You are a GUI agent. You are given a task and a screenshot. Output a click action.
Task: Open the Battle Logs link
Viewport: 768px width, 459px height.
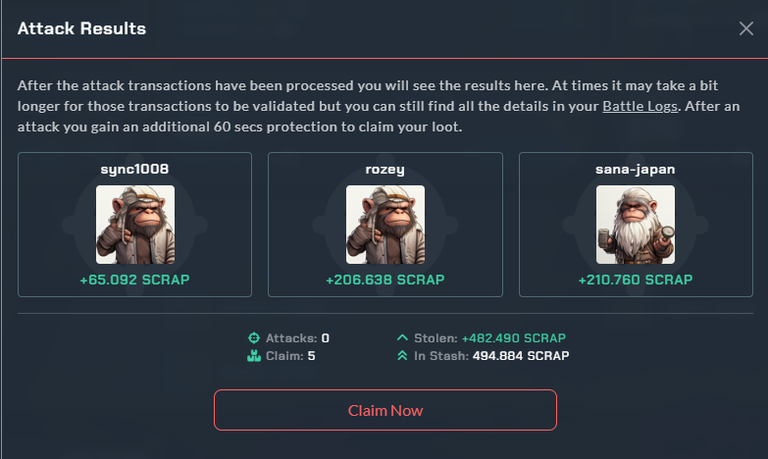click(x=640, y=106)
